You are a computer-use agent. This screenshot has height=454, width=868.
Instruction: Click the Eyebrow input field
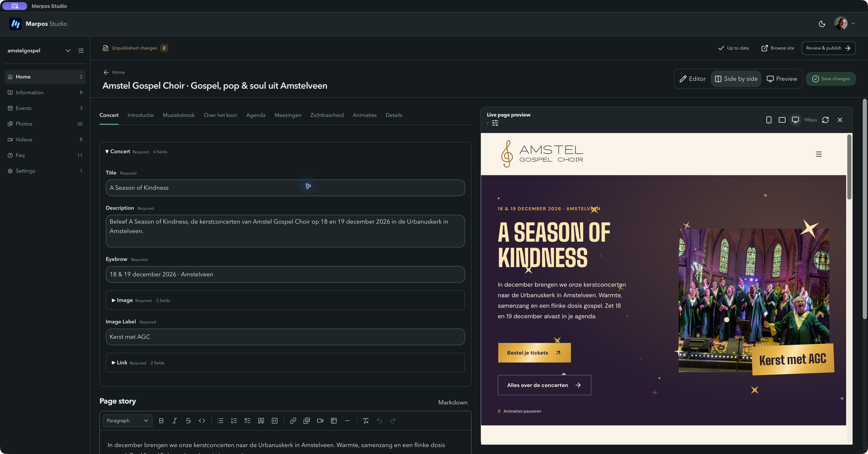[285, 274]
